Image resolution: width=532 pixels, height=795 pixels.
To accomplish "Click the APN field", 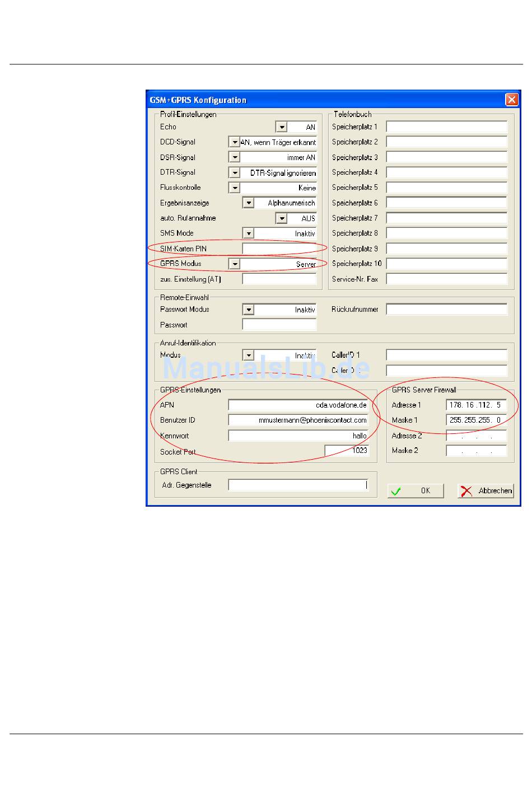I will coord(298,405).
